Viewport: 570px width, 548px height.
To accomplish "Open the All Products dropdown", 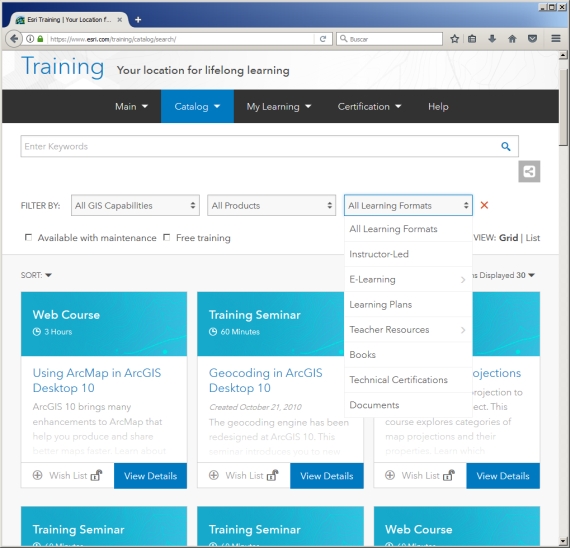I will (271, 205).
